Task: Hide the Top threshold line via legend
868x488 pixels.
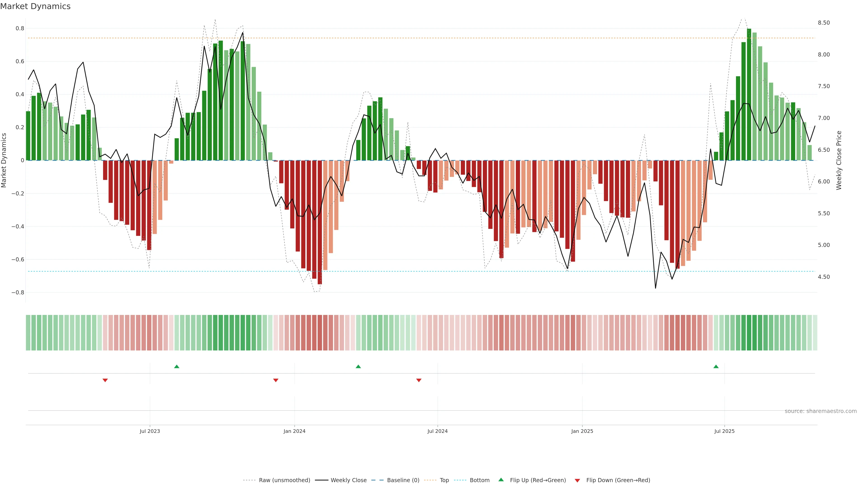Action: pyautogui.click(x=444, y=480)
